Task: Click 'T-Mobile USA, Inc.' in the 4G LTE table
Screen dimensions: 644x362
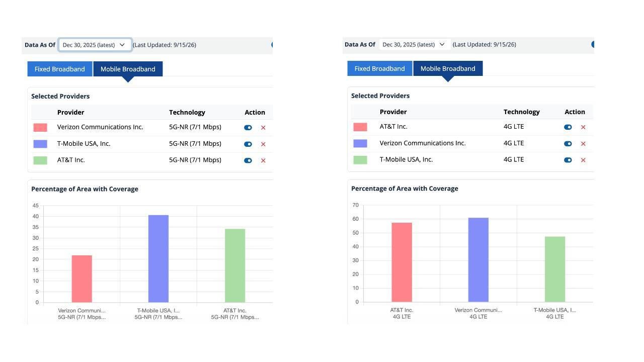Action: coord(407,160)
